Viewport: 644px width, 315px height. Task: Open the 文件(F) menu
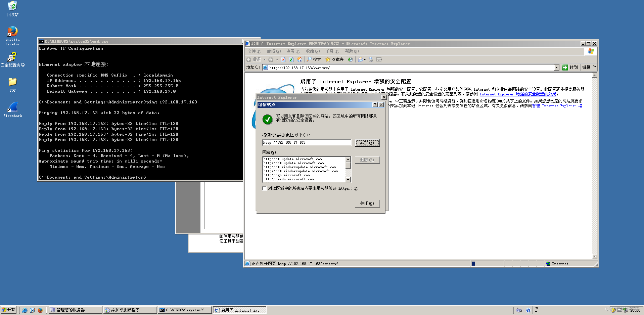254,51
